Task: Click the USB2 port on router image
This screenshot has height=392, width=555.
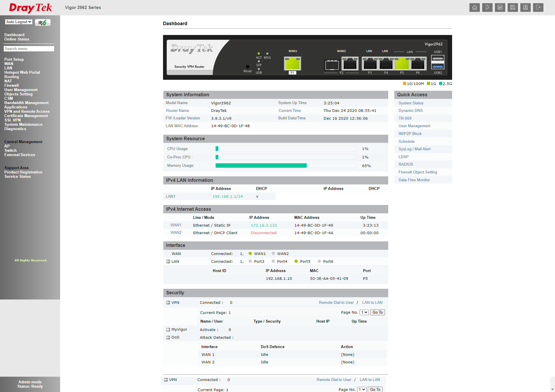Action: point(438,66)
